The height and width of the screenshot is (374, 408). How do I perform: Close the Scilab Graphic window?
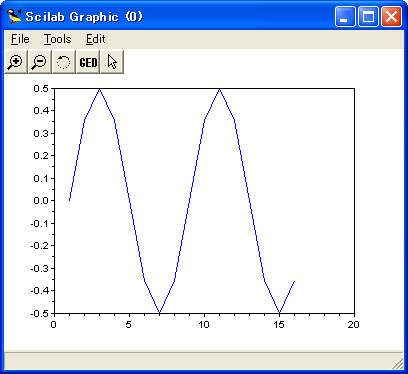[x=391, y=16]
